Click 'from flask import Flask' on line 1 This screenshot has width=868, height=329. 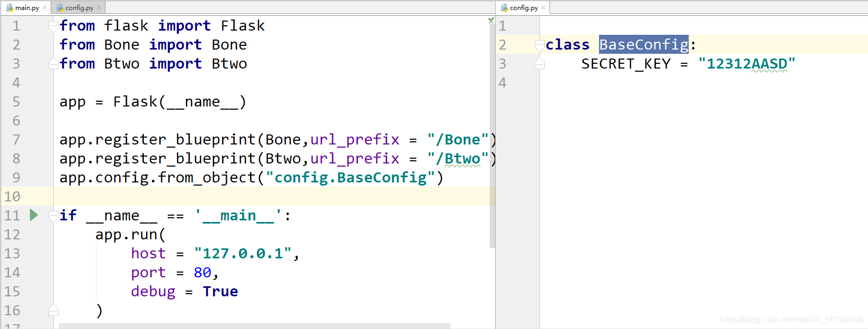[162, 26]
